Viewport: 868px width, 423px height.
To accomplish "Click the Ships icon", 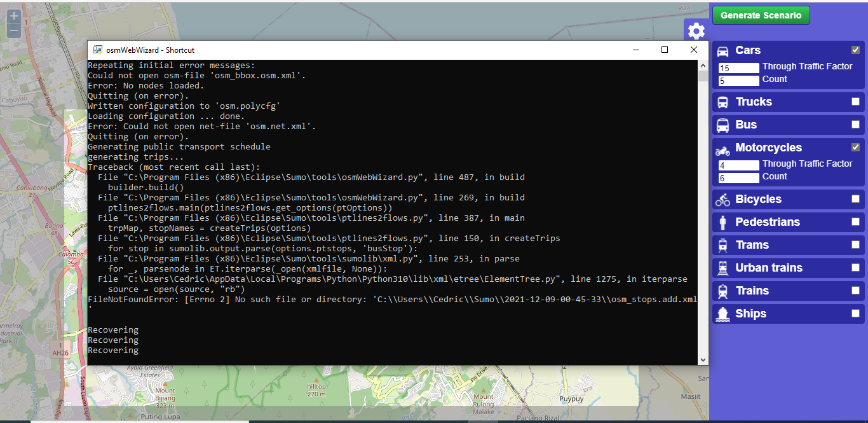I will [x=722, y=314].
